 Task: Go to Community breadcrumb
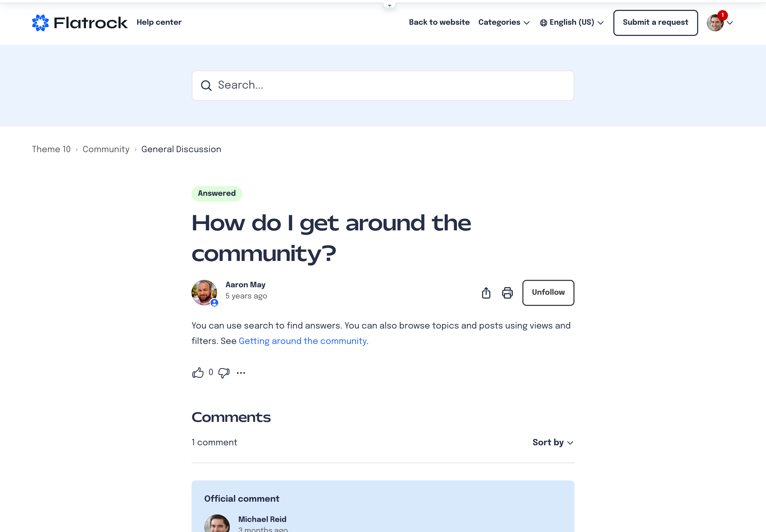coord(106,149)
